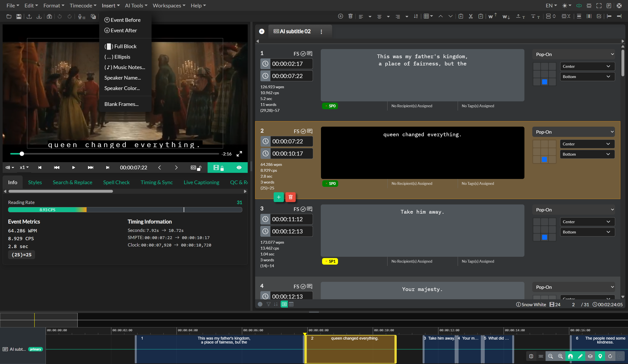
Task: Click the red delete button under event 2
Action: (x=290, y=197)
